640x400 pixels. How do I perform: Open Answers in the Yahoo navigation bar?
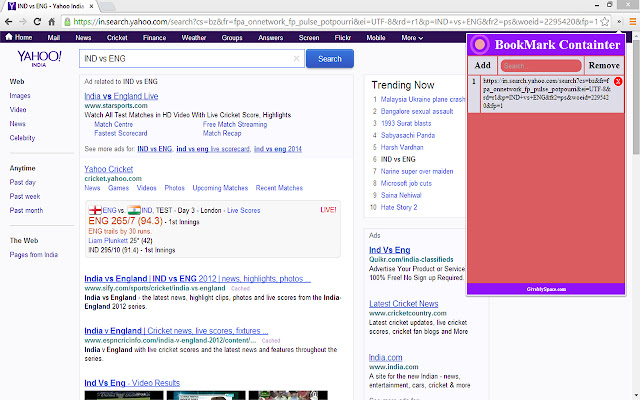[271, 38]
